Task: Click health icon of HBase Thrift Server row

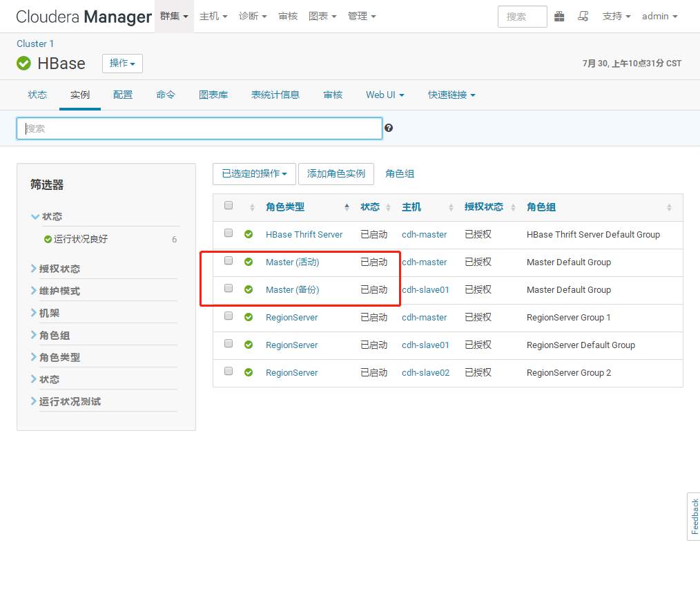Action: 249,234
